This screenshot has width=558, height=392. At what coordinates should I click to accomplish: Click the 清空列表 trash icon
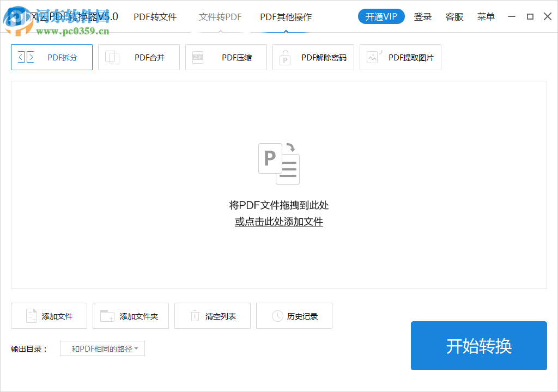(195, 316)
